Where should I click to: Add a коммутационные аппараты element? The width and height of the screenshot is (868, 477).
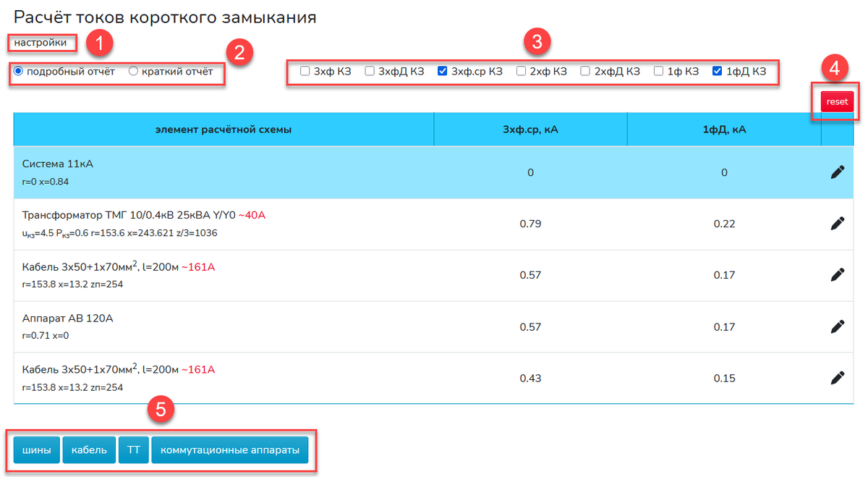pos(230,449)
